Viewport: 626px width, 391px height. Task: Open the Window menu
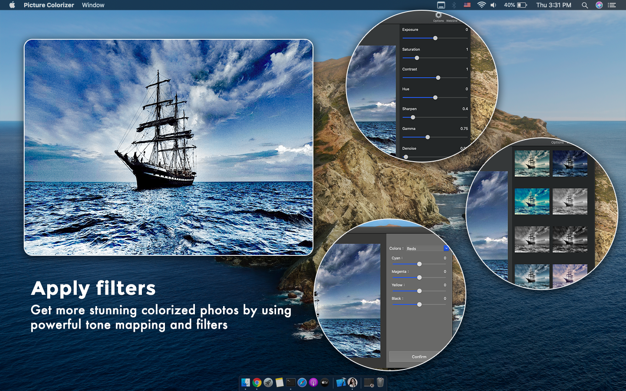click(x=93, y=5)
